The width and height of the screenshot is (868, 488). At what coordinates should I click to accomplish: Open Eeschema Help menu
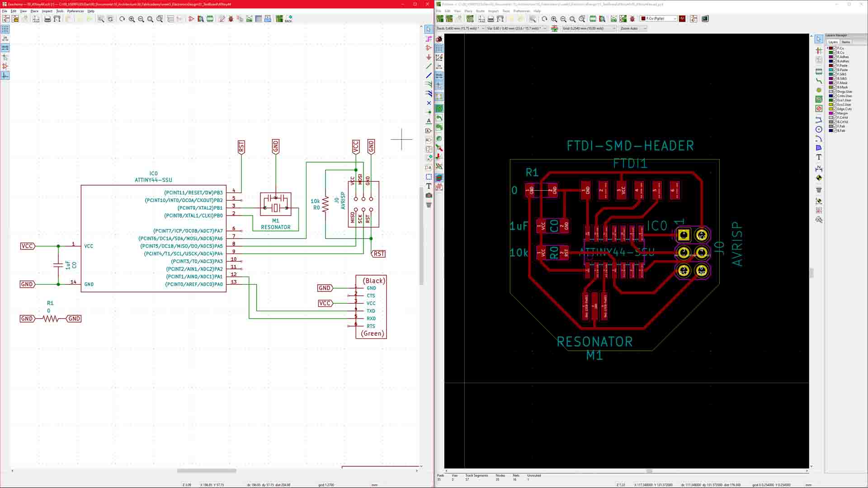[x=91, y=11]
